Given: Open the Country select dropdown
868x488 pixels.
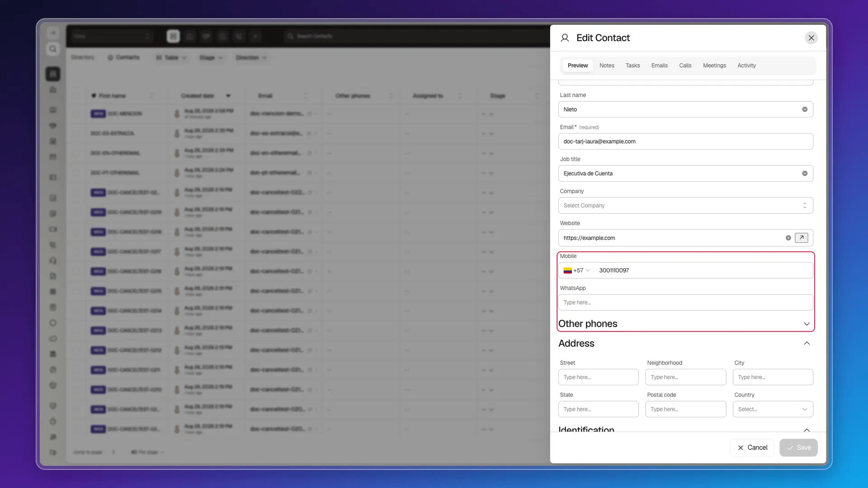Looking at the screenshot, I should 773,409.
